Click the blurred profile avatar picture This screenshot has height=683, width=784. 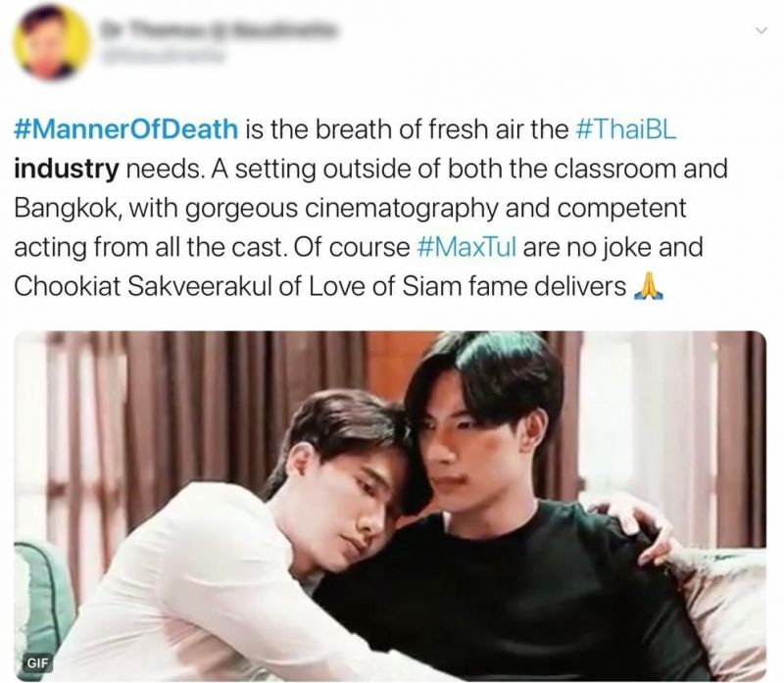52,43
